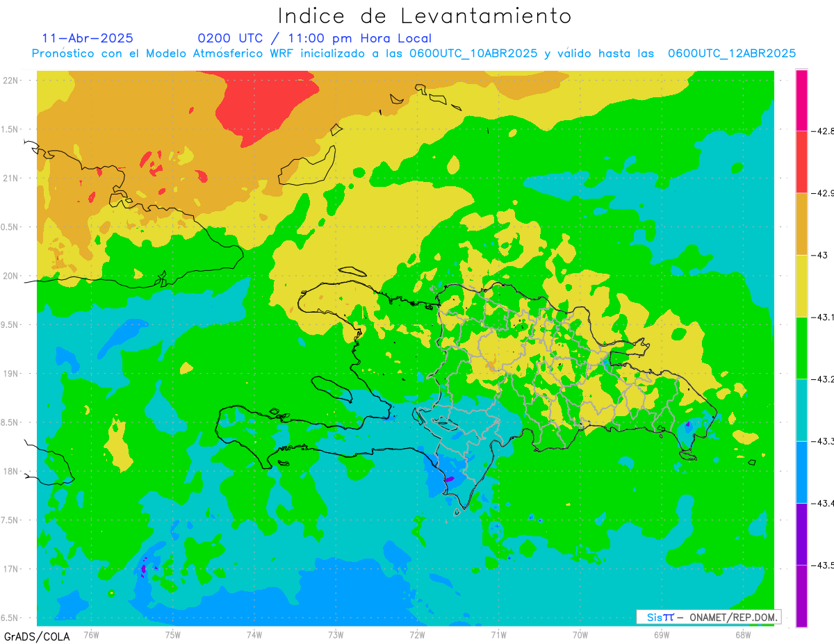This screenshot has width=834, height=644.
Task: Click the title "Indice de Levantamiento"
Action: click(425, 15)
